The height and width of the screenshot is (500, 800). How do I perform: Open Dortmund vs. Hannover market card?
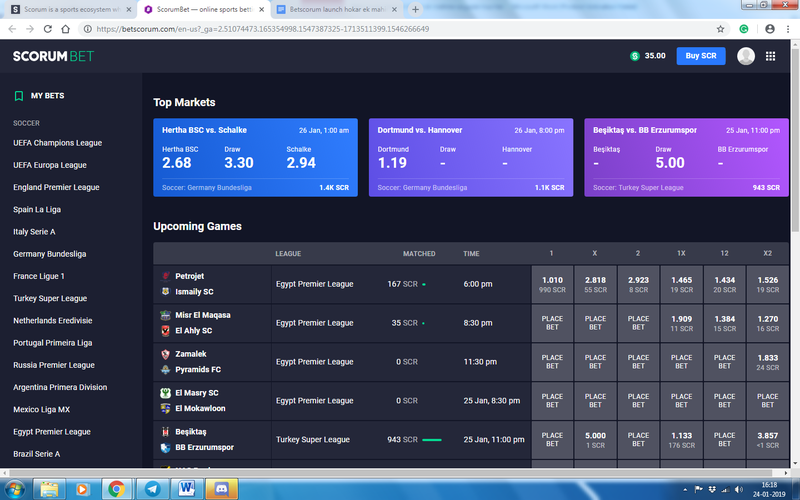point(471,158)
